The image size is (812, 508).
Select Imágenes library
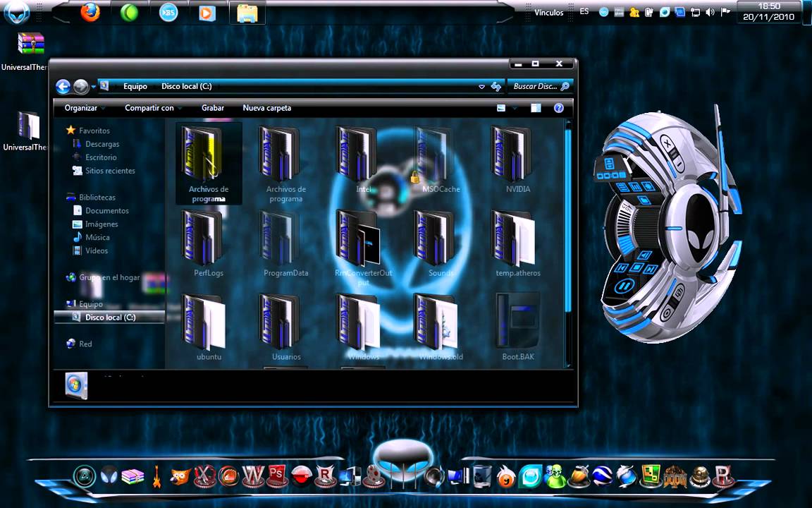pos(95,224)
